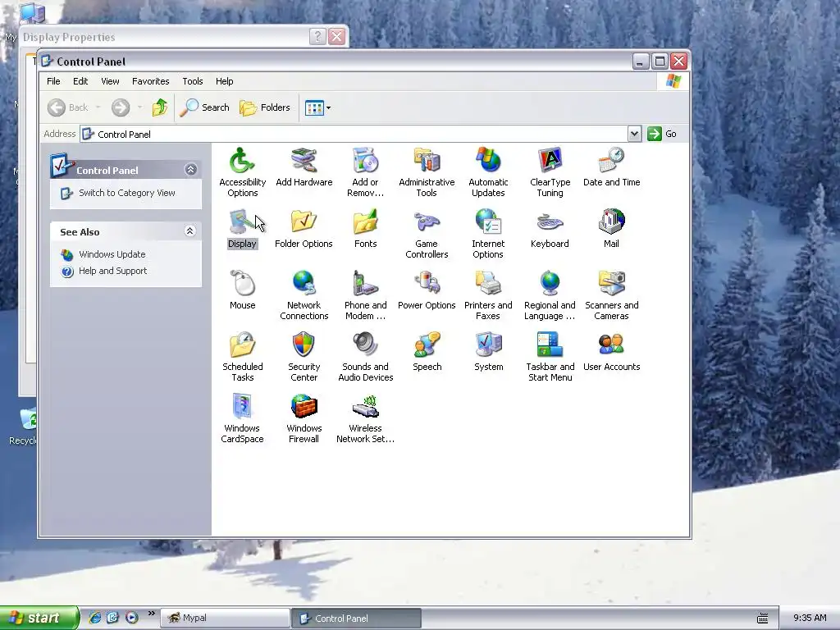Select the Fonts folder icon
The image size is (840, 630).
pos(365,221)
